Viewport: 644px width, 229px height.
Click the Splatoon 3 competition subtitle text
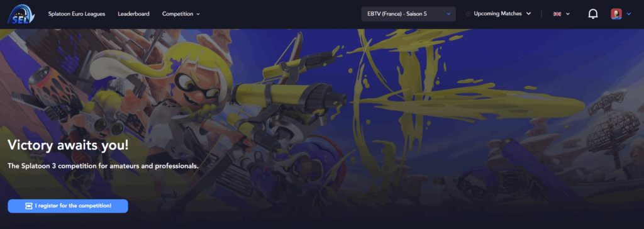click(103, 166)
